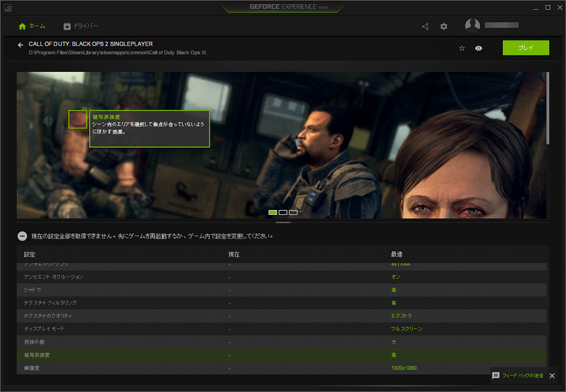Open settings gear icon

tap(443, 26)
